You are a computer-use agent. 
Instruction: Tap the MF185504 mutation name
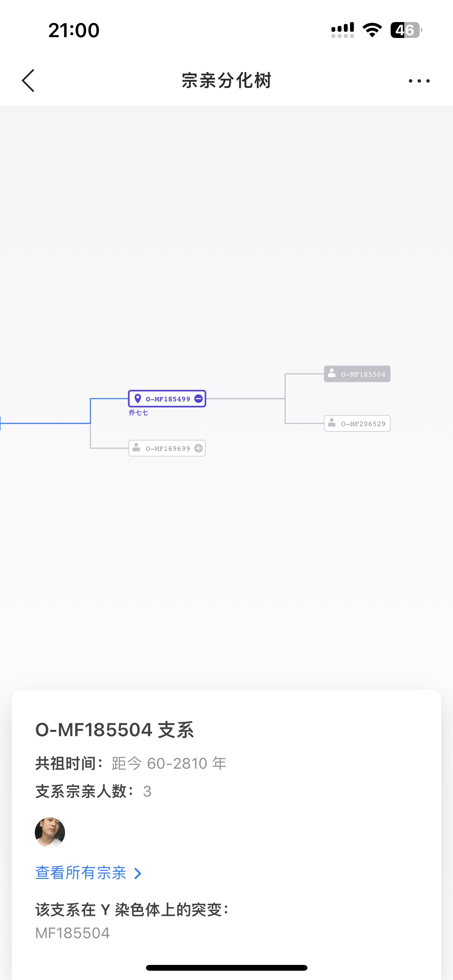72,933
